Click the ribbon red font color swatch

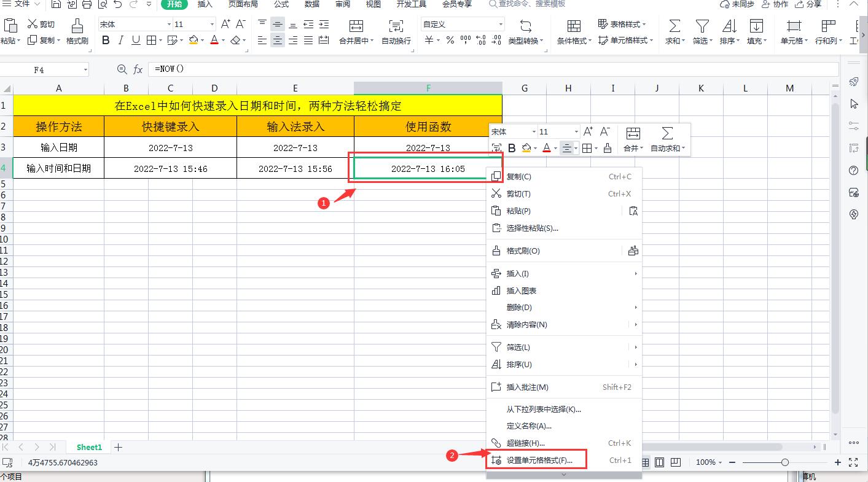(x=214, y=41)
